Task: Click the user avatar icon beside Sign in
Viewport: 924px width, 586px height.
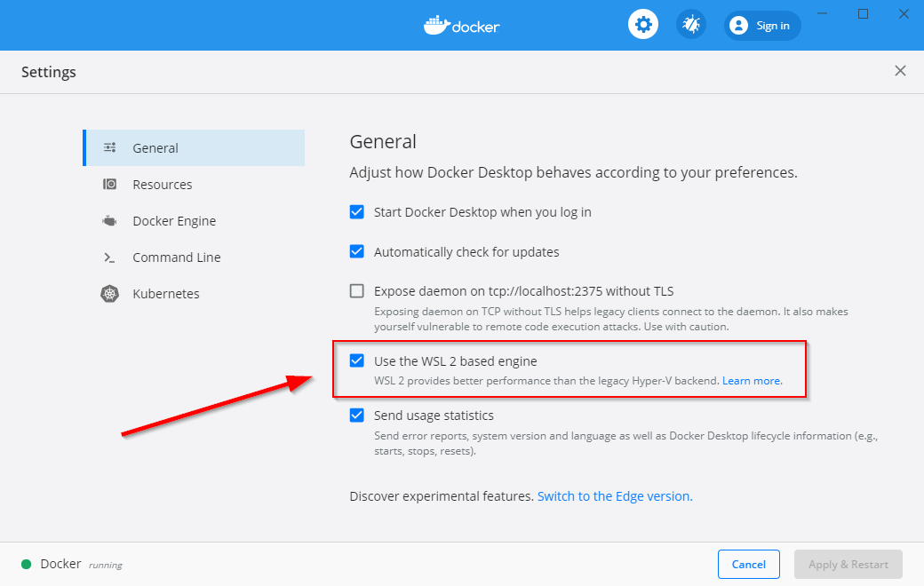Action: click(x=738, y=26)
